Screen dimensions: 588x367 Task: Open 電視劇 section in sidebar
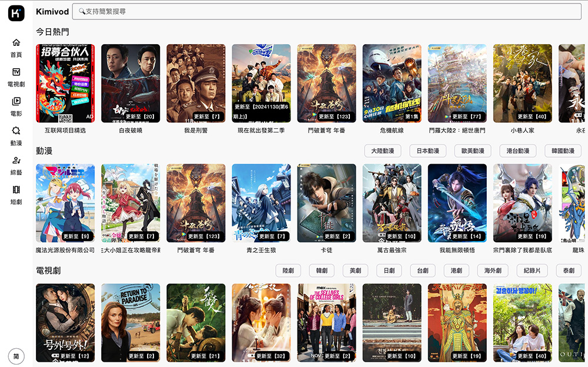(16, 77)
